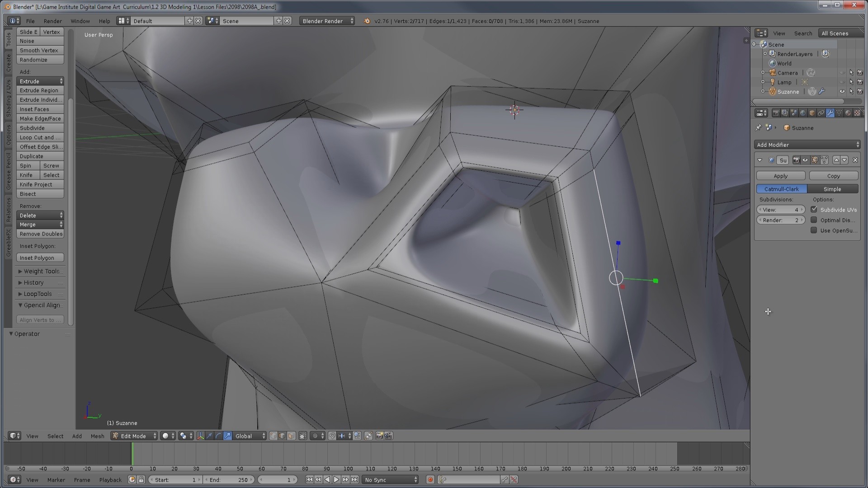Click the Suzanne wrench modifier icon in outliner
Screen dimensions: 868x488
(x=822, y=92)
